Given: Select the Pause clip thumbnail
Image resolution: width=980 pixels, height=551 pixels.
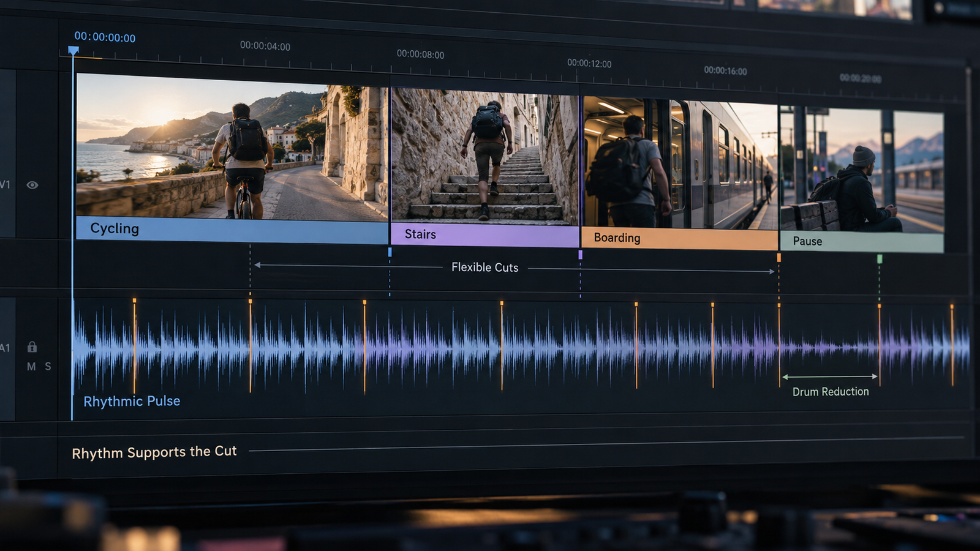Looking at the screenshot, I should 862,170.
